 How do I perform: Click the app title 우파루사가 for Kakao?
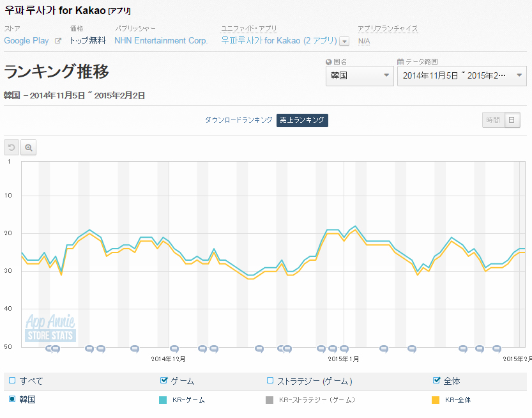click(x=56, y=10)
